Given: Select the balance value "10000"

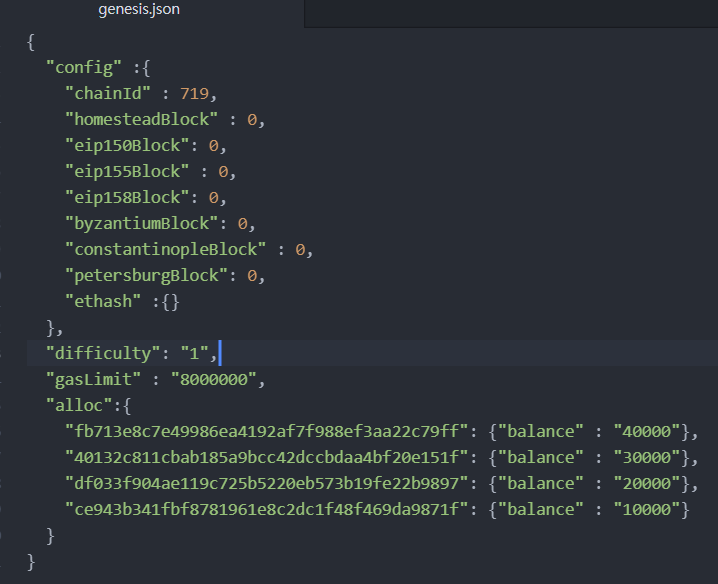Looking at the screenshot, I should pyautogui.click(x=647, y=509).
